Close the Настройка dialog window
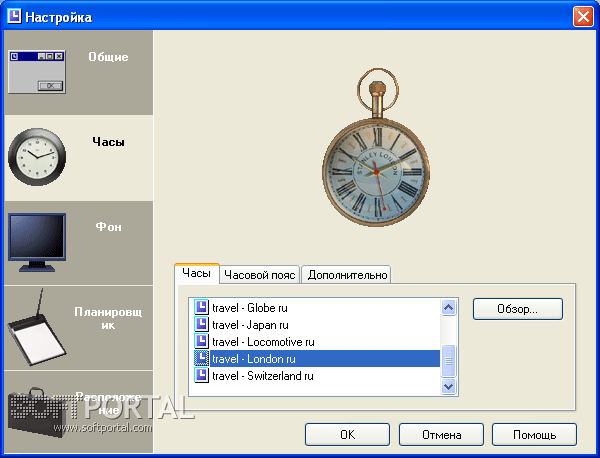Viewport: 600px width, 458px height. coord(583,17)
